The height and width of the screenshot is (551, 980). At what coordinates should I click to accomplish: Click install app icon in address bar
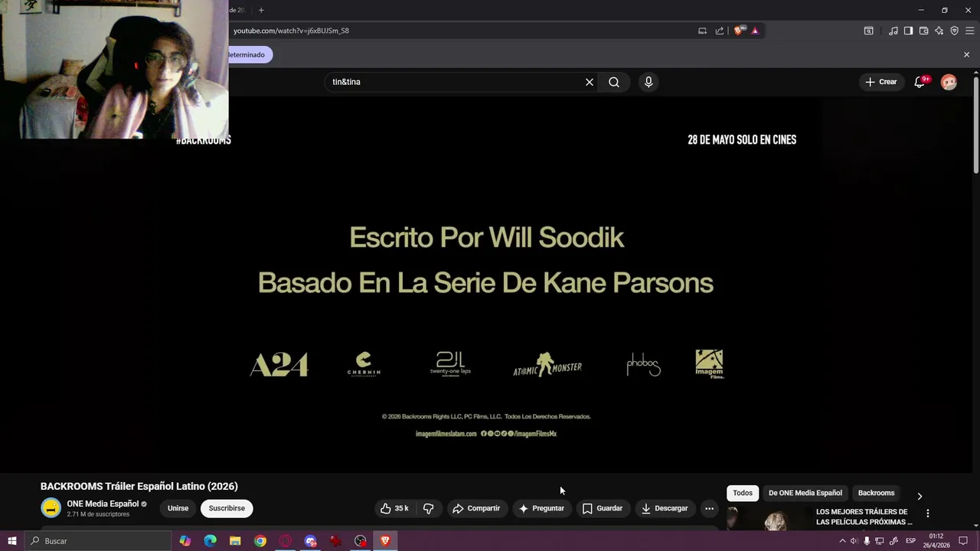point(702,31)
